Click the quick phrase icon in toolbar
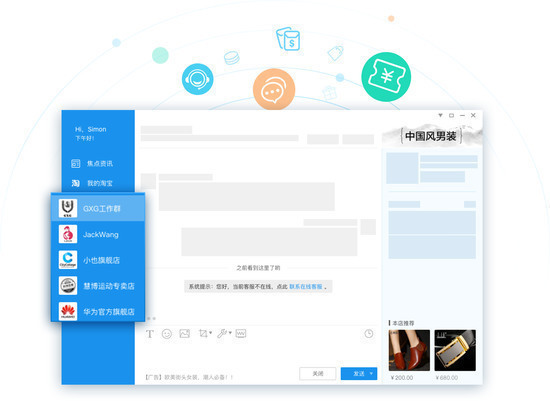The width and height of the screenshot is (550, 401). tap(241, 333)
